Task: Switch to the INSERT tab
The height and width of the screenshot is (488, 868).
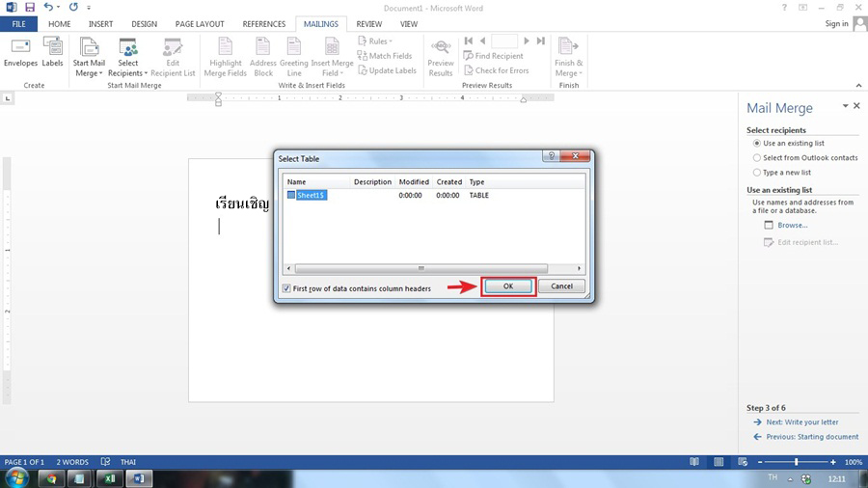Action: 100,24
